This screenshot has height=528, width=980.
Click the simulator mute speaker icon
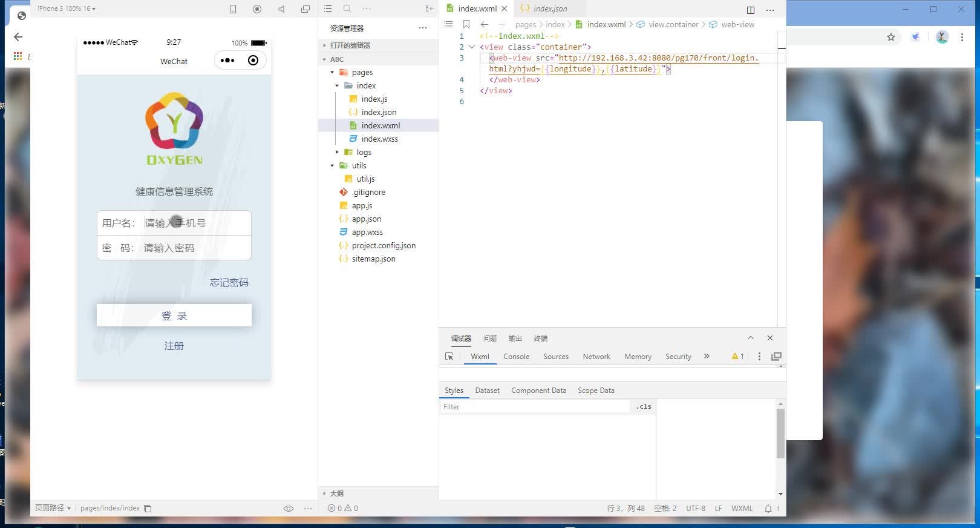[281, 9]
